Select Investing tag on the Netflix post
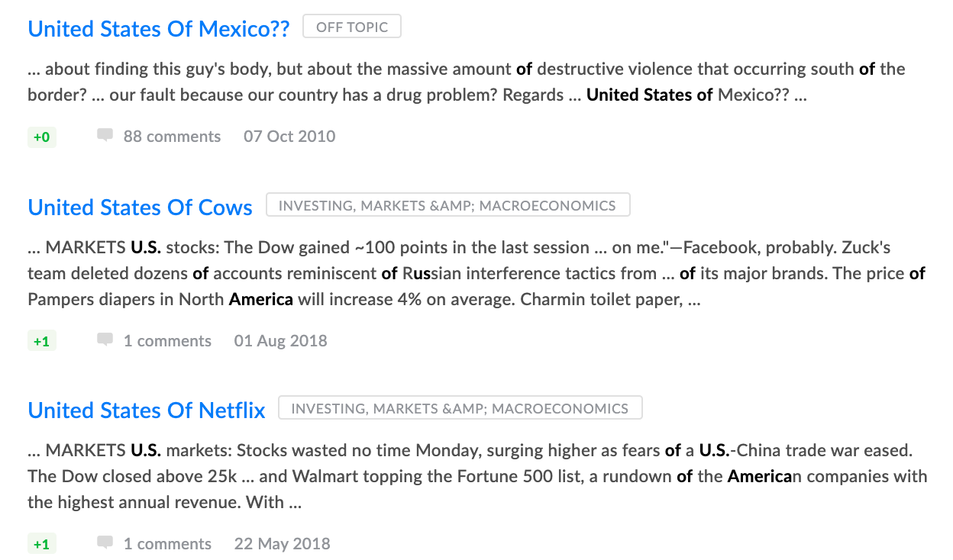The height and width of the screenshot is (560, 953). tap(460, 408)
